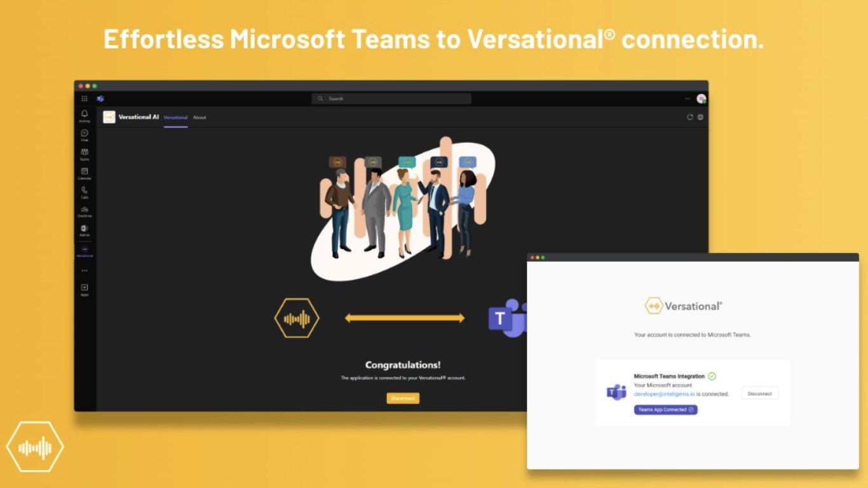Click the Versational logo in white window
The height and width of the screenshot is (488, 868).
pos(684,306)
